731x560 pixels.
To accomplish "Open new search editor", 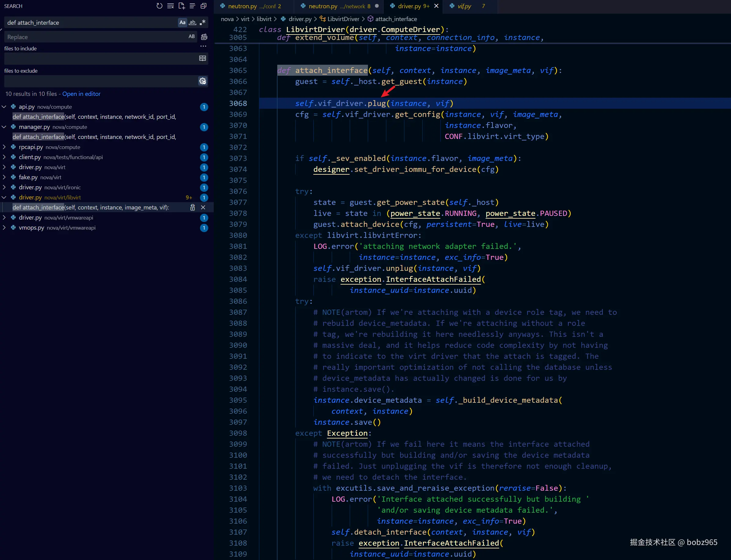I will (181, 6).
